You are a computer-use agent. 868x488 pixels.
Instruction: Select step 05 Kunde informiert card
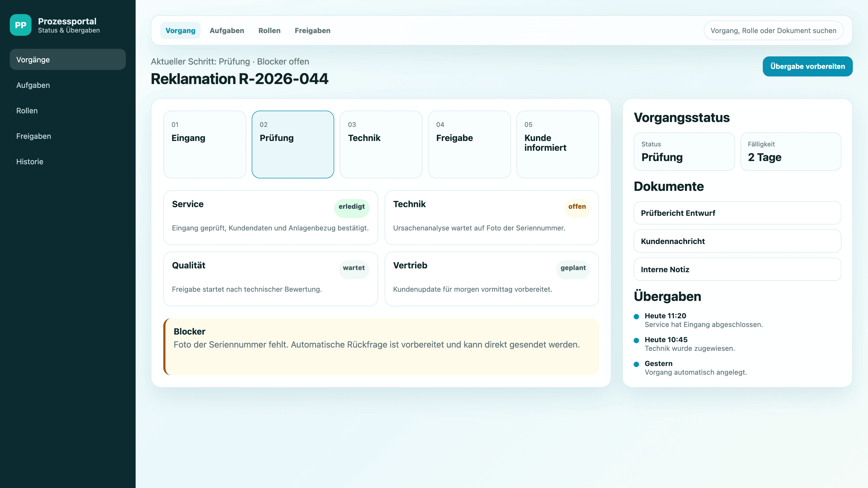[557, 145]
